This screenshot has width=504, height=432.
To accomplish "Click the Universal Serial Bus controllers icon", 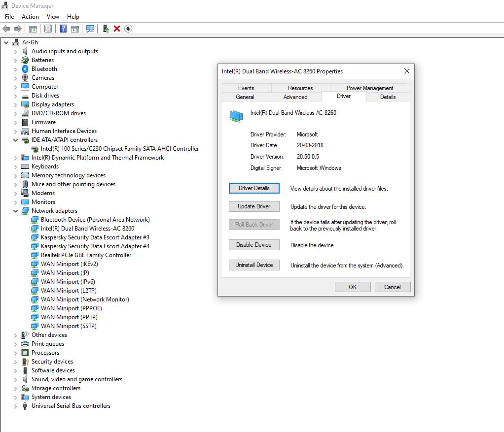I will [x=25, y=406].
